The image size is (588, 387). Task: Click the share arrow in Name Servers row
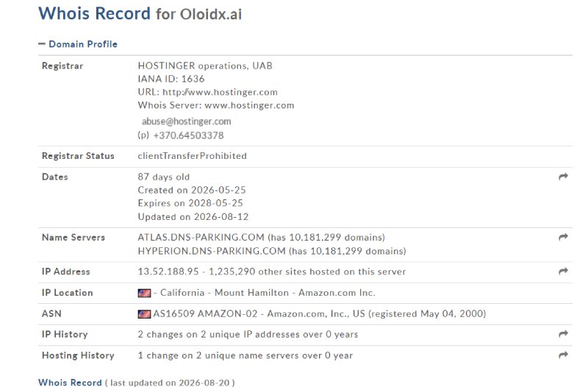click(563, 237)
